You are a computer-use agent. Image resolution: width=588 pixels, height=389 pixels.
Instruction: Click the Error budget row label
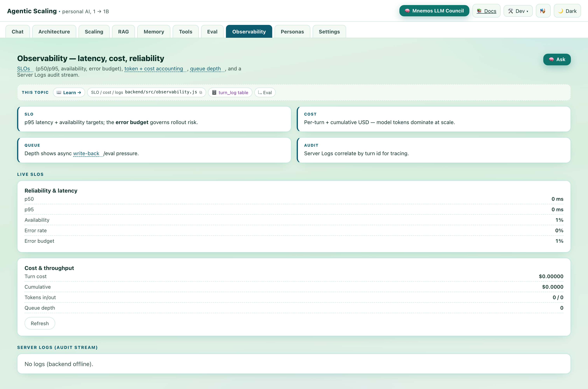pos(39,241)
